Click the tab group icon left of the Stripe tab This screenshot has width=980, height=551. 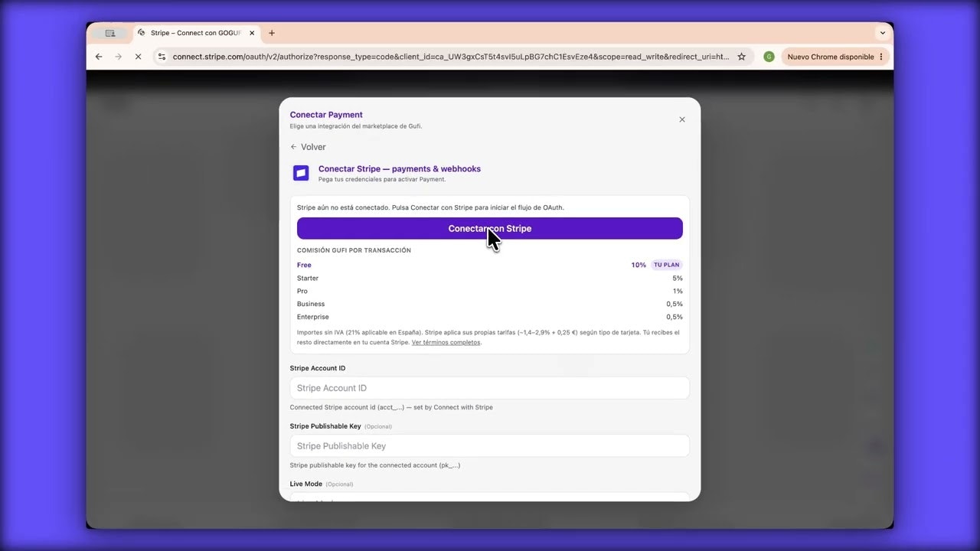coord(109,33)
